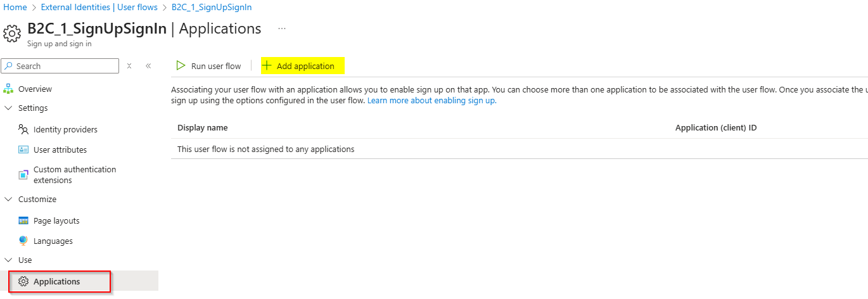This screenshot has width=868, height=299.
Task: Collapse the Customize section
Action: [8, 199]
